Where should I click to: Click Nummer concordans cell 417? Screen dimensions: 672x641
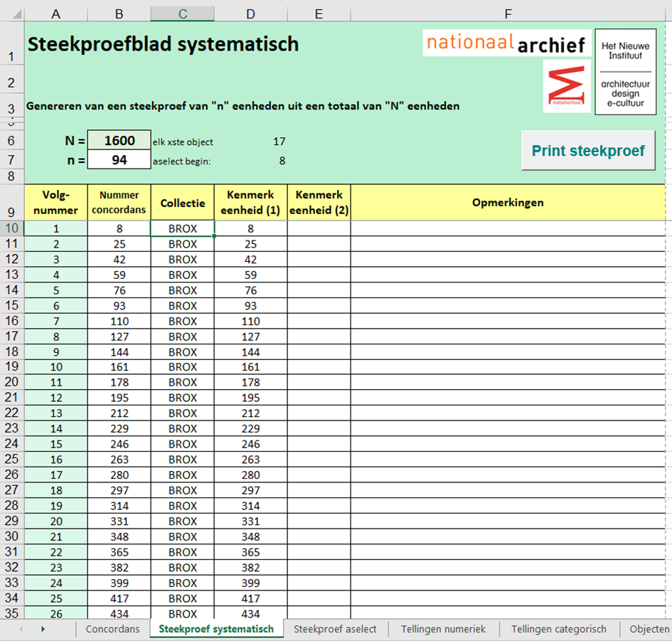[119, 598]
